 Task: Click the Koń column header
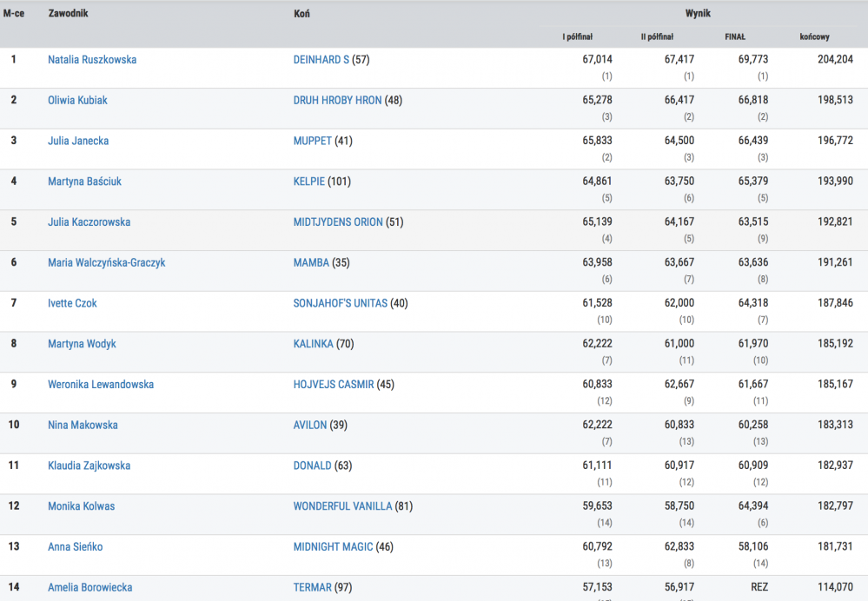click(x=301, y=14)
